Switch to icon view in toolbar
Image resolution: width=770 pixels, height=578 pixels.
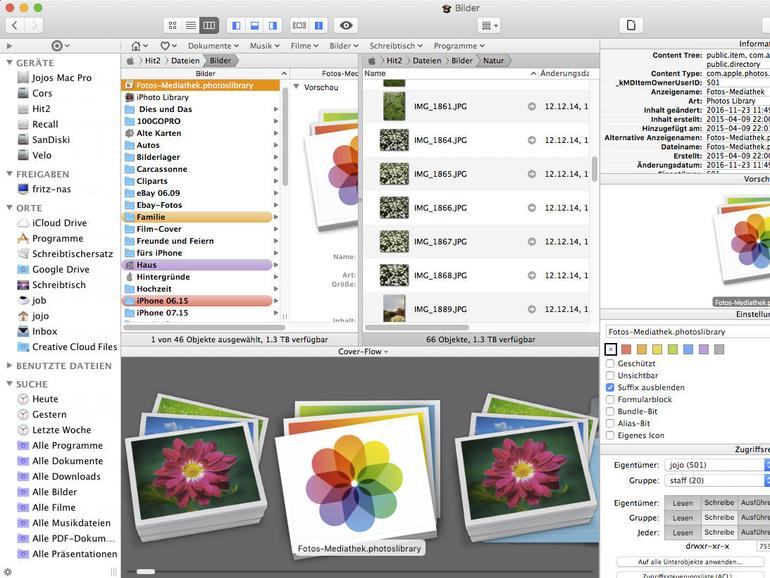[173, 25]
